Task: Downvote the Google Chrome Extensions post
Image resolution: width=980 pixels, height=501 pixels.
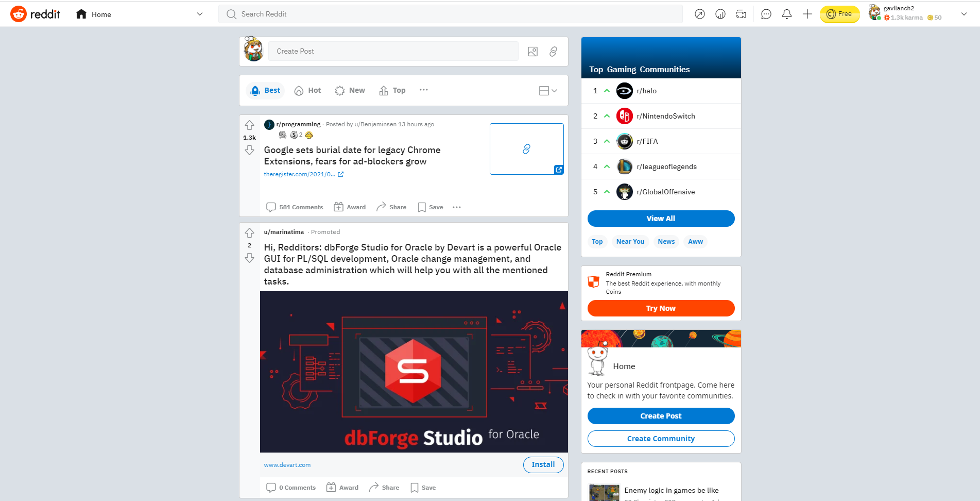Action: (249, 150)
